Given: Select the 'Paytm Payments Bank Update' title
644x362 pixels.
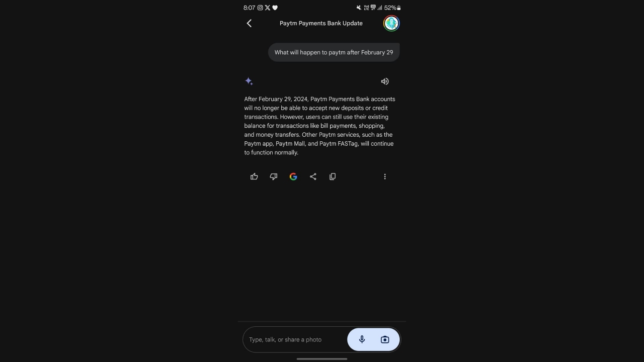Looking at the screenshot, I should pyautogui.click(x=321, y=23).
